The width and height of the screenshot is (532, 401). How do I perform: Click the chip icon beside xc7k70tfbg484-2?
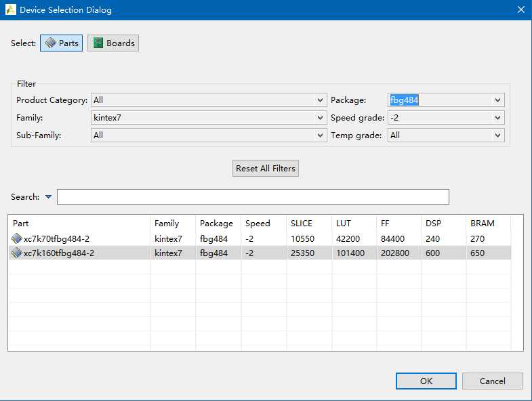(17, 238)
